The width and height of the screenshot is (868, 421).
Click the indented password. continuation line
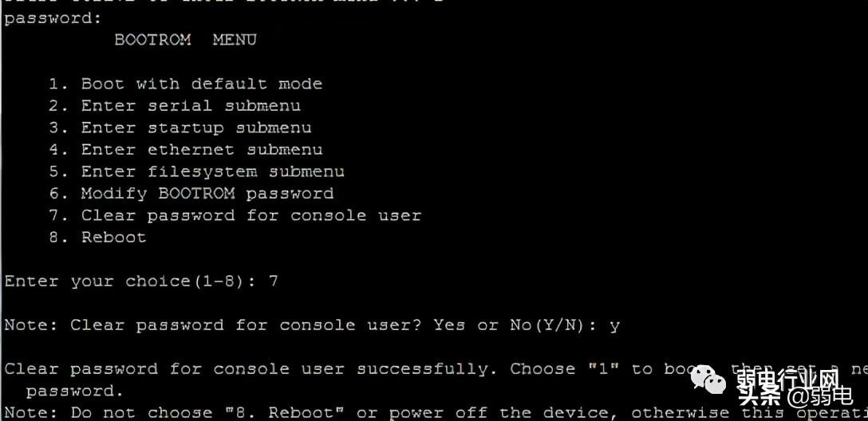[x=75, y=391]
